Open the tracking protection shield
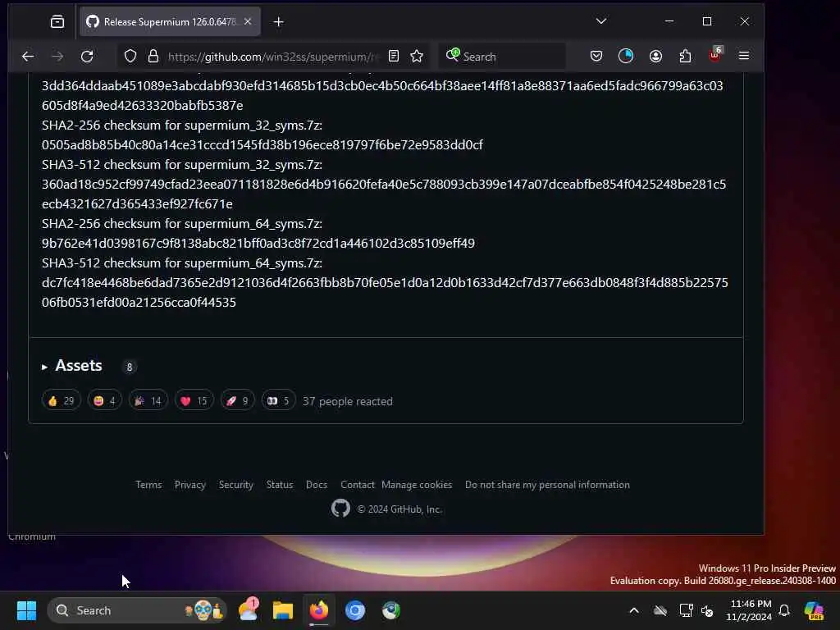The width and height of the screenshot is (840, 630). coord(130,57)
